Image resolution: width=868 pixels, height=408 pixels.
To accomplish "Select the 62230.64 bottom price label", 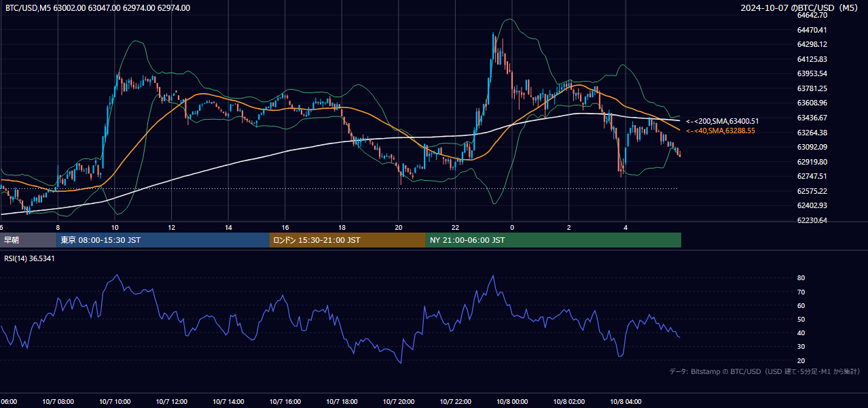I will (x=812, y=220).
